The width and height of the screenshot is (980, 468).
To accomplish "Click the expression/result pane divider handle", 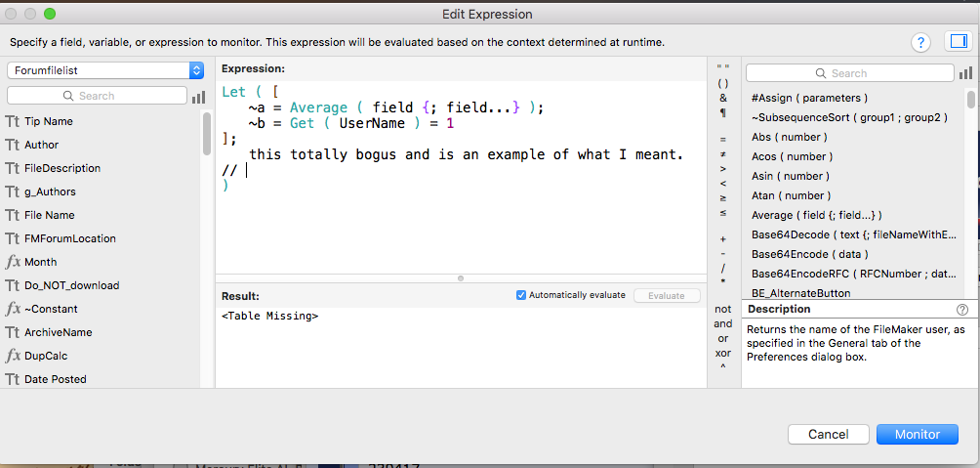I will (461, 277).
